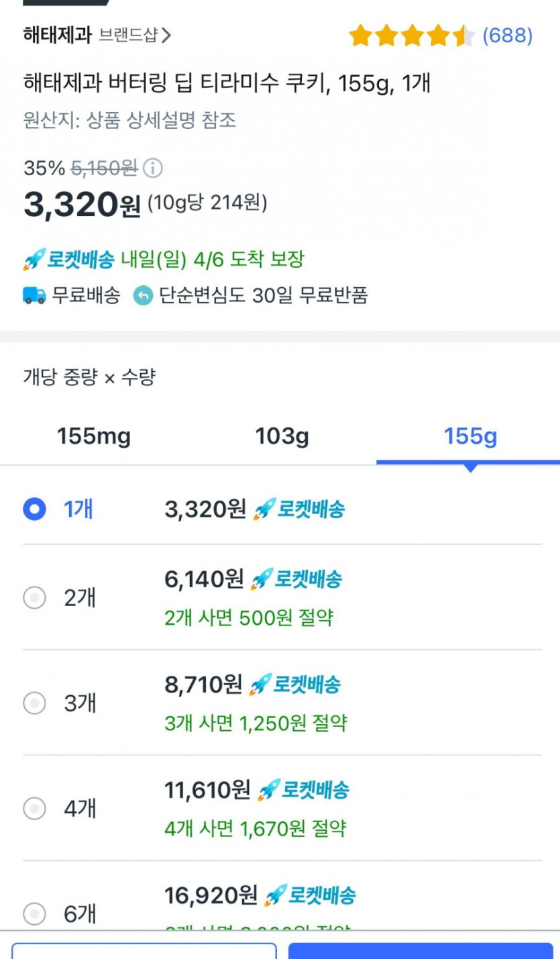Image resolution: width=560 pixels, height=959 pixels.
Task: Click the free return arrow icon
Action: [143, 295]
